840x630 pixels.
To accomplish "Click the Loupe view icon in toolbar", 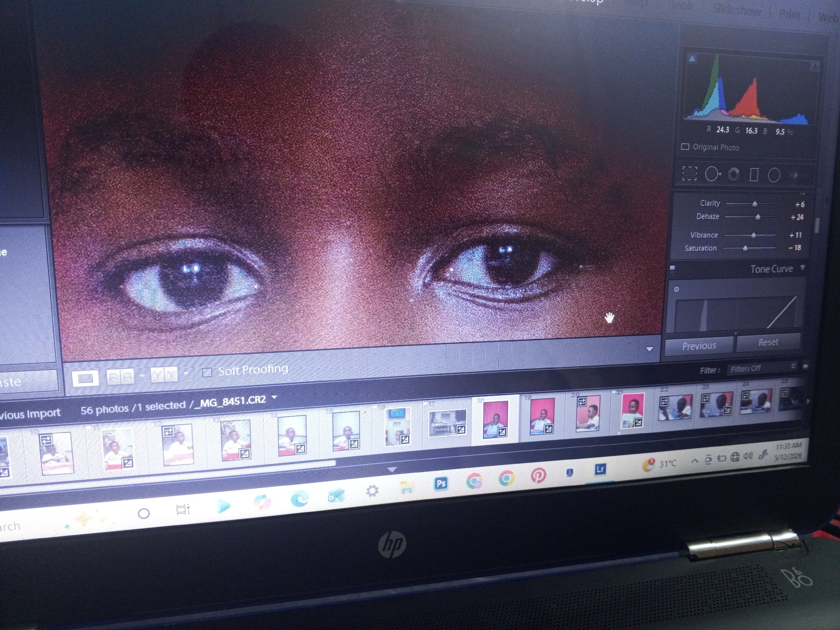I will pyautogui.click(x=85, y=378).
